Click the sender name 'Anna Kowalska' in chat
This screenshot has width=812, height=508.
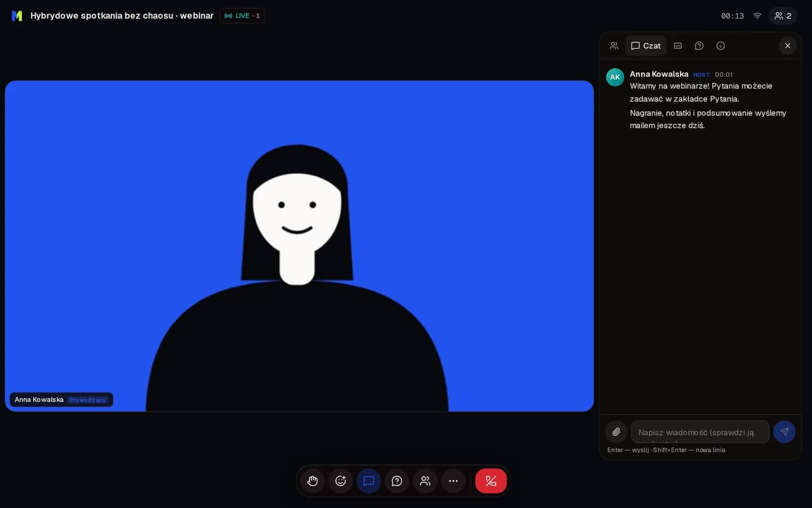point(659,74)
